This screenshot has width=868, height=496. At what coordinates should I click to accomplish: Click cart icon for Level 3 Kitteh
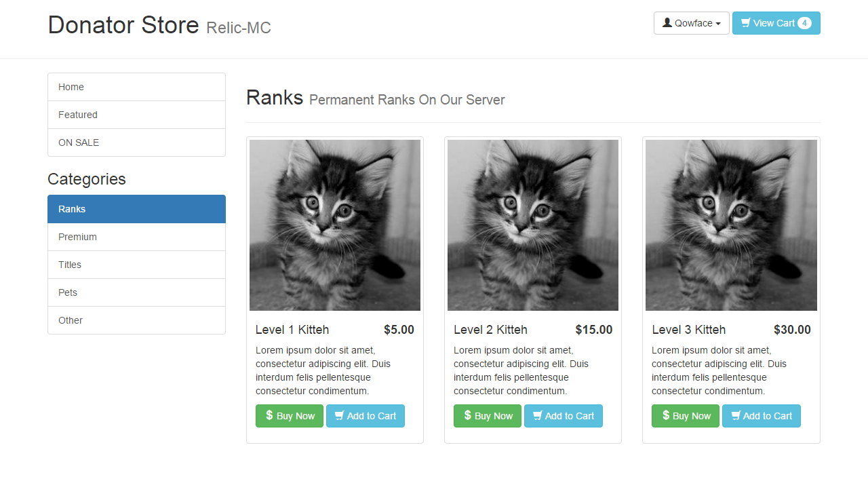coord(735,416)
